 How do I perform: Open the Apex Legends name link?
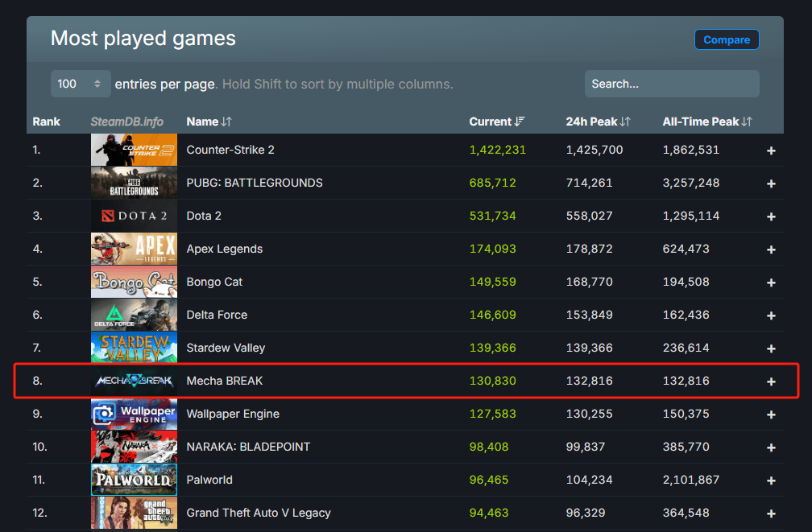pos(224,249)
